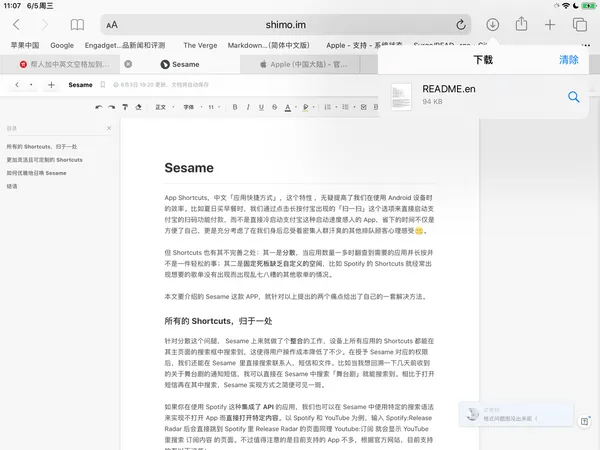Expand the bulleted list dropdown arrow

pos(354,107)
